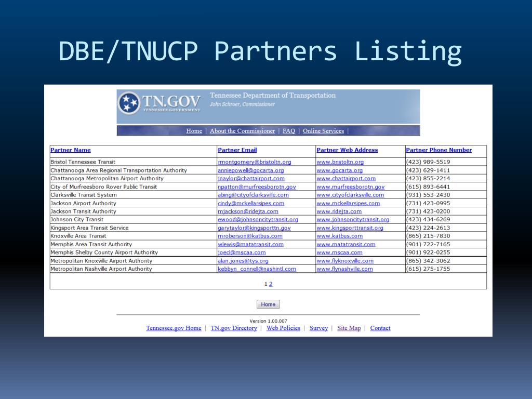Open the Site Map footer link
The image size is (532, 399).
click(x=349, y=328)
